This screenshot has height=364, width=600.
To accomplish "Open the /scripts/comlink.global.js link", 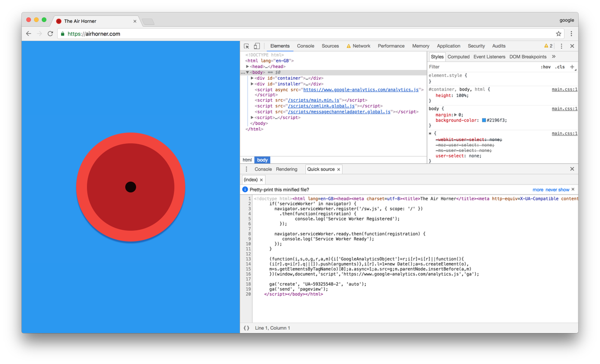I will pyautogui.click(x=321, y=106).
